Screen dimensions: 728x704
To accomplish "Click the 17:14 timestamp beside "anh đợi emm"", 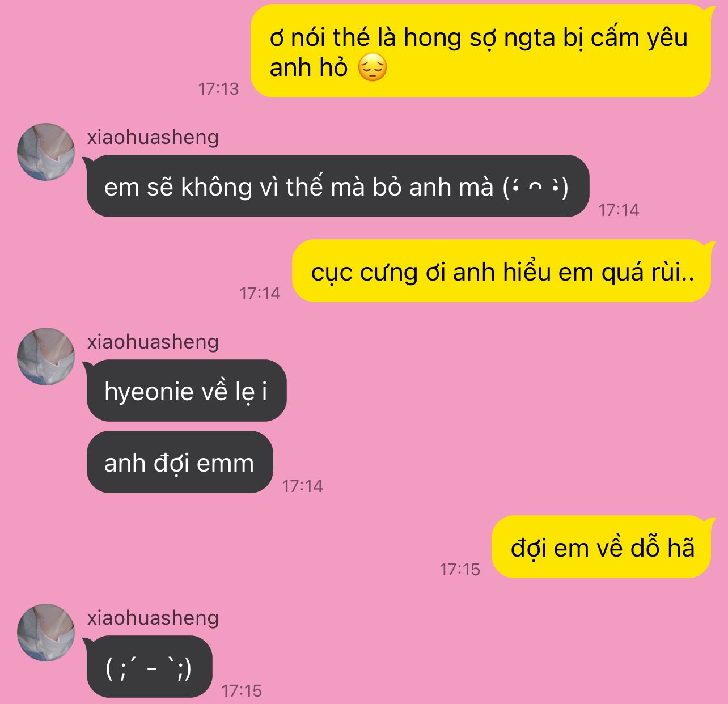I will coord(302,486).
